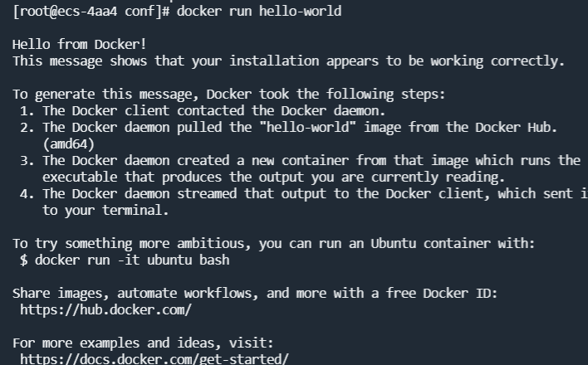588x365 pixels.
Task: Click the root@ecs-4aa4 shell prompt
Action: tap(91, 11)
